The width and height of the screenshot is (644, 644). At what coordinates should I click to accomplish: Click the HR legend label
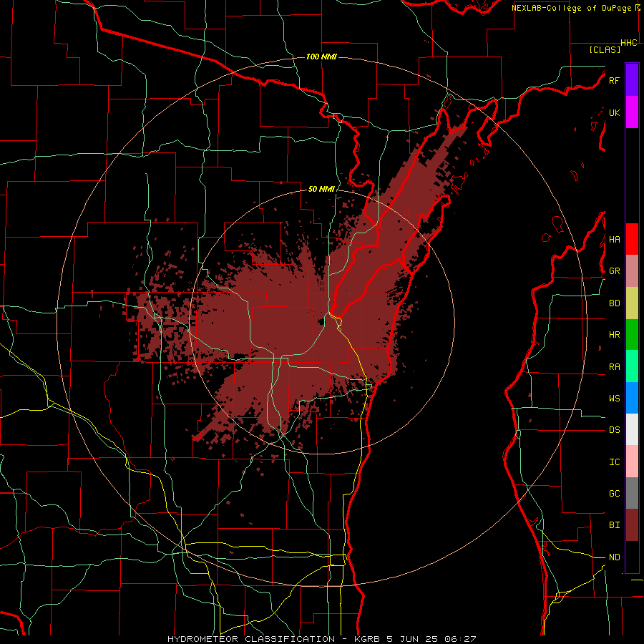point(614,335)
